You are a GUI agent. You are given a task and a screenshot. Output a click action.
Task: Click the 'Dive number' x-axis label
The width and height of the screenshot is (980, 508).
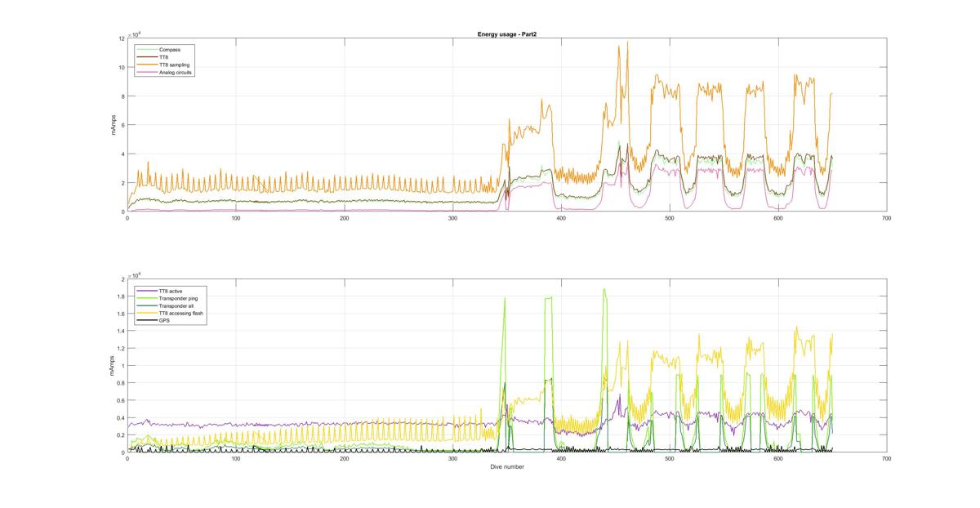506,467
